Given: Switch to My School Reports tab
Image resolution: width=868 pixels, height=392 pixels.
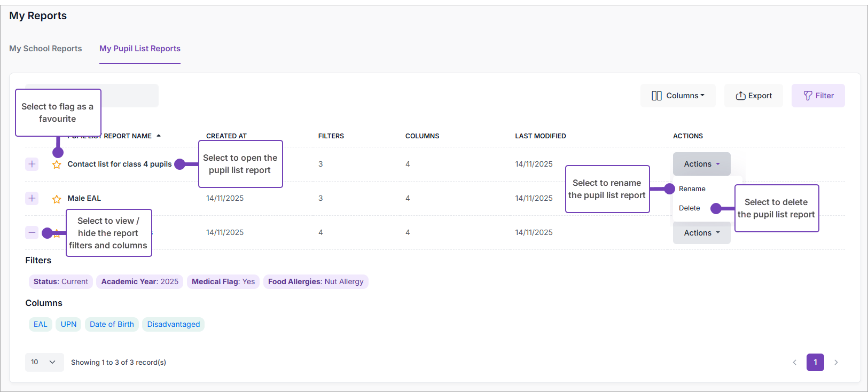Looking at the screenshot, I should 45,49.
